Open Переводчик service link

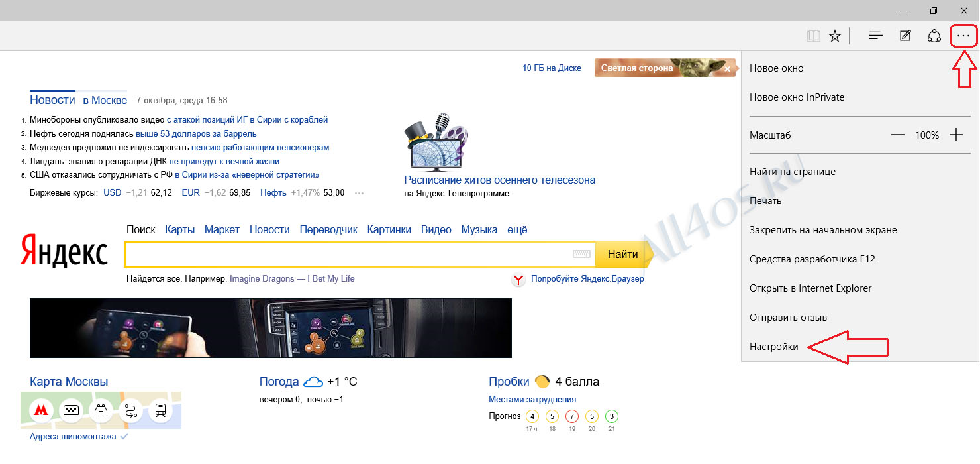tap(328, 230)
